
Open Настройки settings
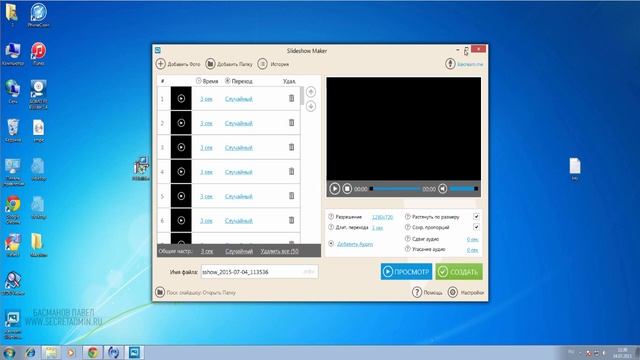click(466, 292)
